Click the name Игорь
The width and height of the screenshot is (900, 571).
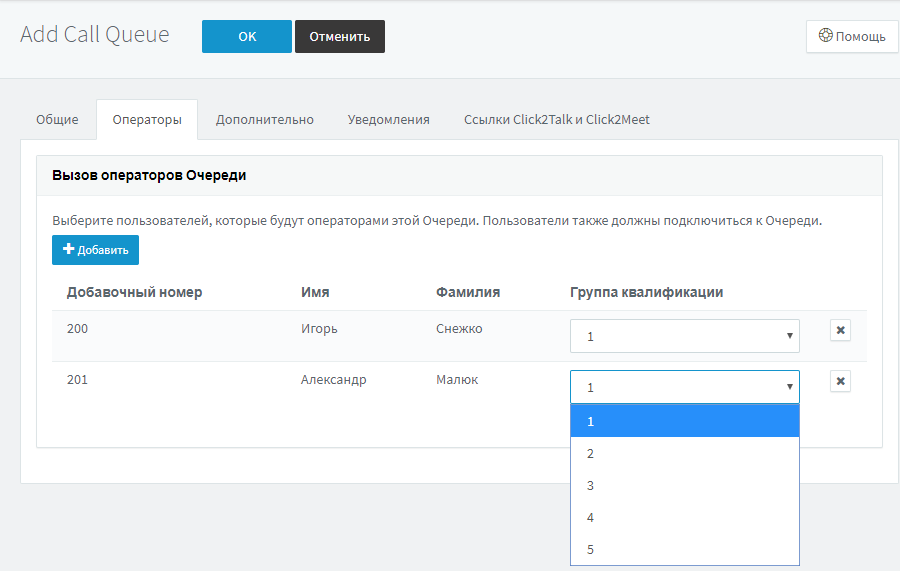(x=319, y=329)
